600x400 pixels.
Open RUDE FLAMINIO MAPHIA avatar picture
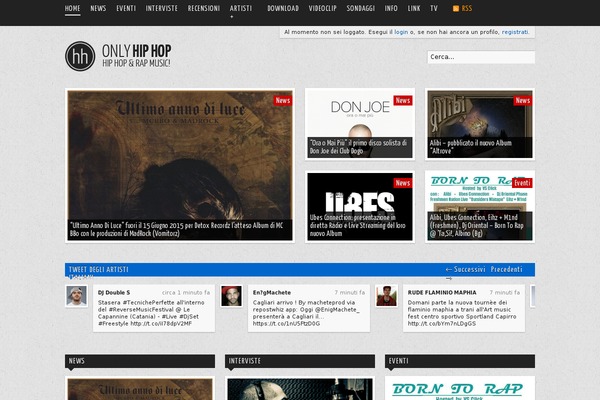pyautogui.click(x=386, y=296)
